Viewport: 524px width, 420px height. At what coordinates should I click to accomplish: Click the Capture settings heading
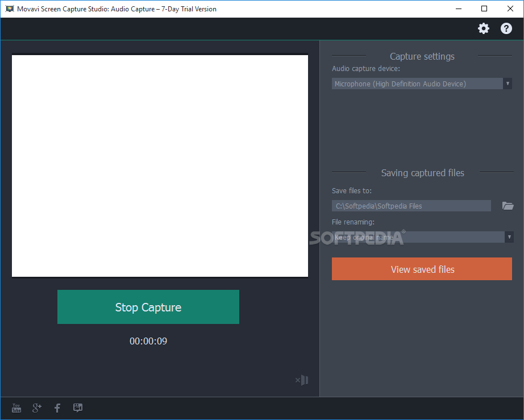(x=422, y=56)
